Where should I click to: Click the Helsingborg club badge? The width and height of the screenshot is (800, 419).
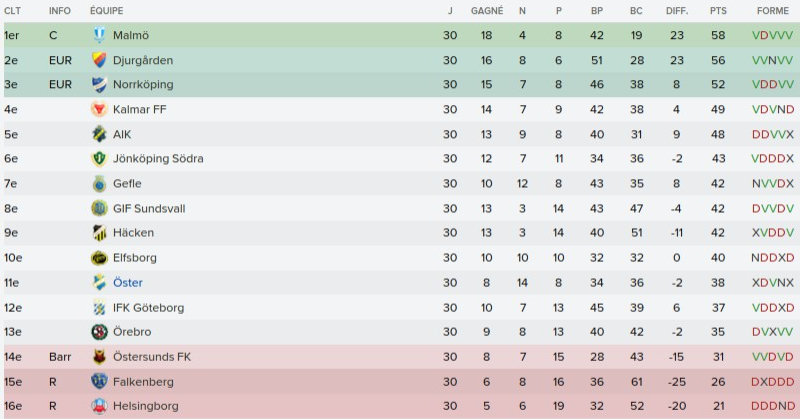click(99, 407)
